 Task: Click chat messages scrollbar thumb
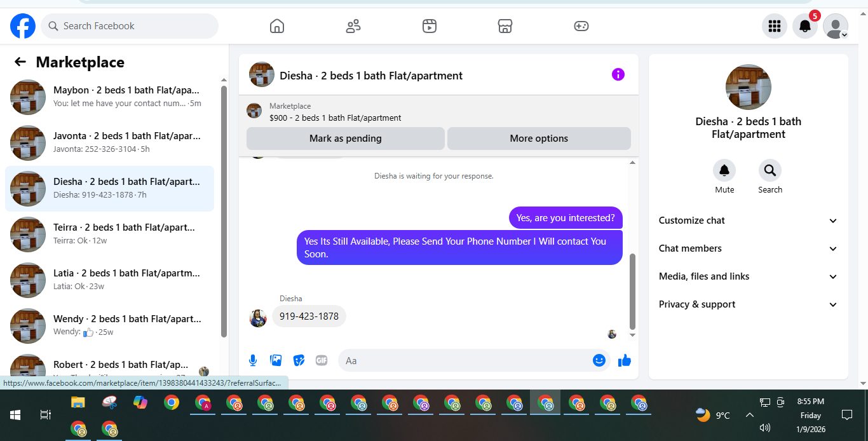point(632,290)
